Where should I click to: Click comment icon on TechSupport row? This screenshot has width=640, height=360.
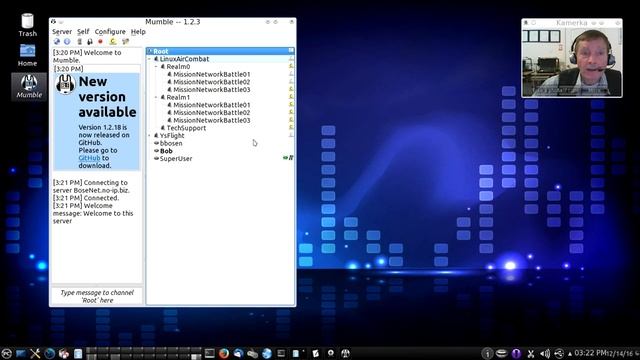pyautogui.click(x=291, y=128)
